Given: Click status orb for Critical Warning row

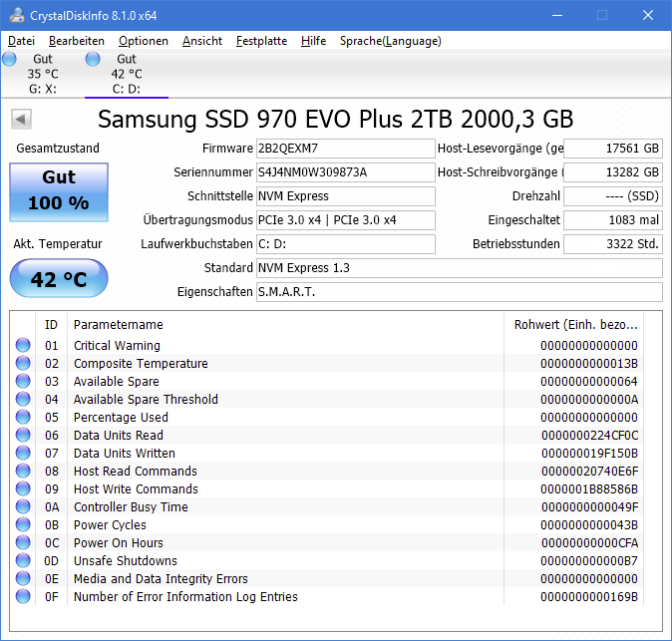Looking at the screenshot, I should [23, 345].
